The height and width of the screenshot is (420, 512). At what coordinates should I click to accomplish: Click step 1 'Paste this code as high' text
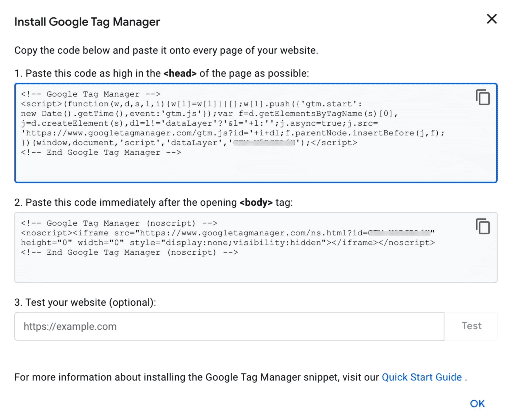coord(162,74)
